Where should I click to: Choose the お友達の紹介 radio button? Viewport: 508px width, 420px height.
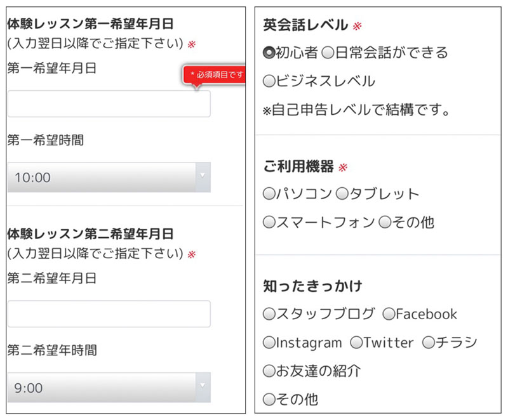[269, 371]
